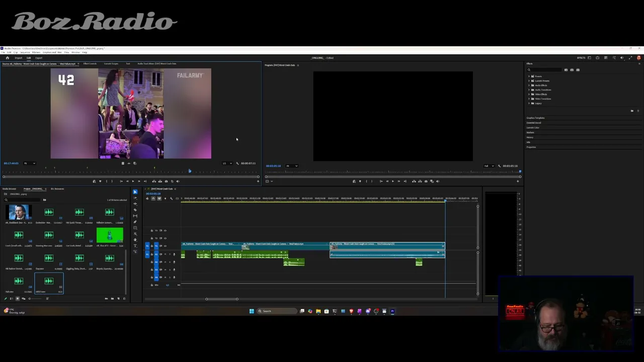
Task: Add a marker in the timeline header
Action: coord(165,199)
